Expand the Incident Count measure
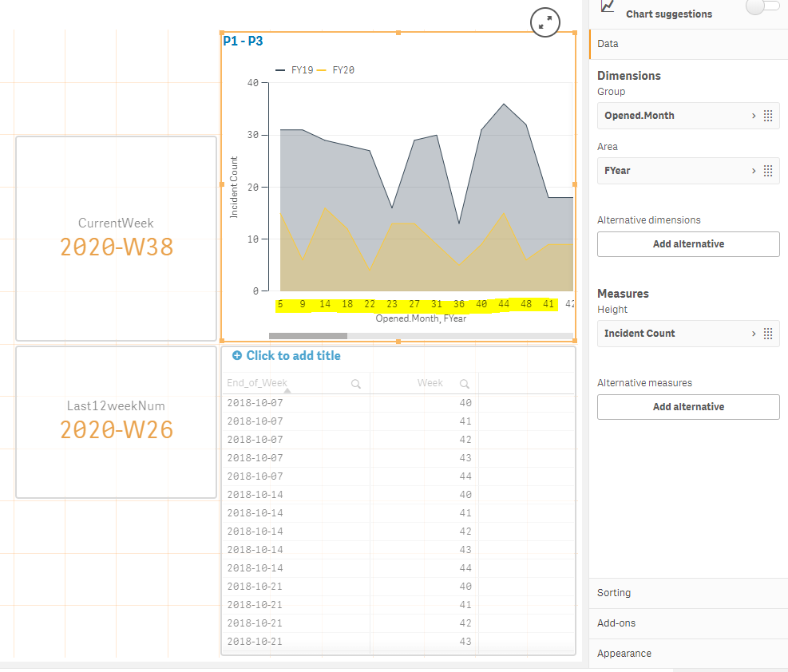 pyautogui.click(x=753, y=334)
